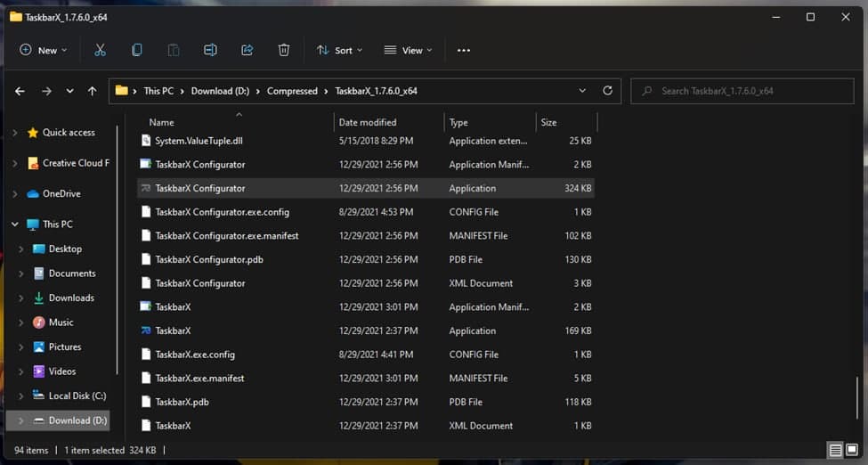The image size is (868, 465).
Task: Click the Music icon in sidebar
Action: 39,322
